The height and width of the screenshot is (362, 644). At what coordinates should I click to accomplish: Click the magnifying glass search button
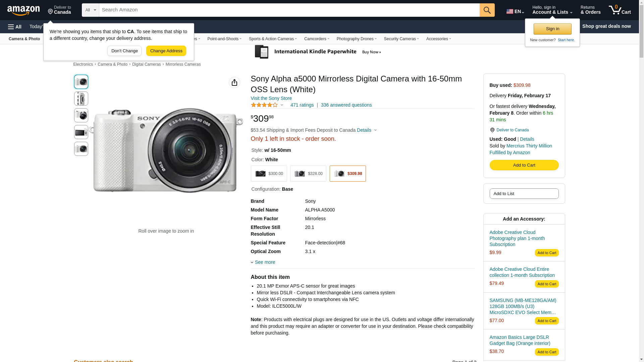(x=487, y=10)
